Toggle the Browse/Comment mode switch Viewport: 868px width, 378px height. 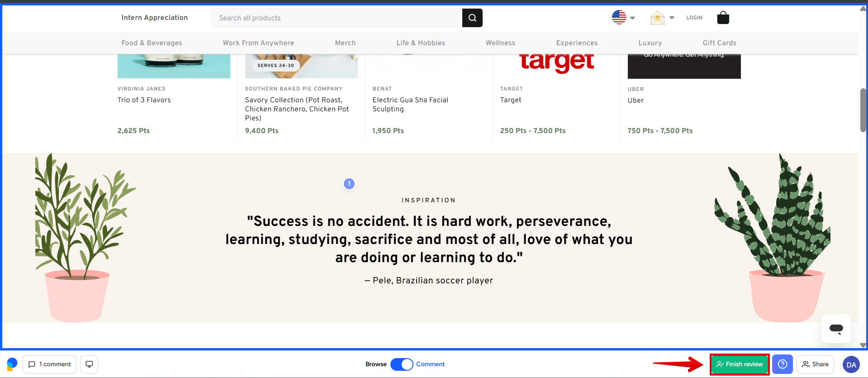click(x=401, y=364)
